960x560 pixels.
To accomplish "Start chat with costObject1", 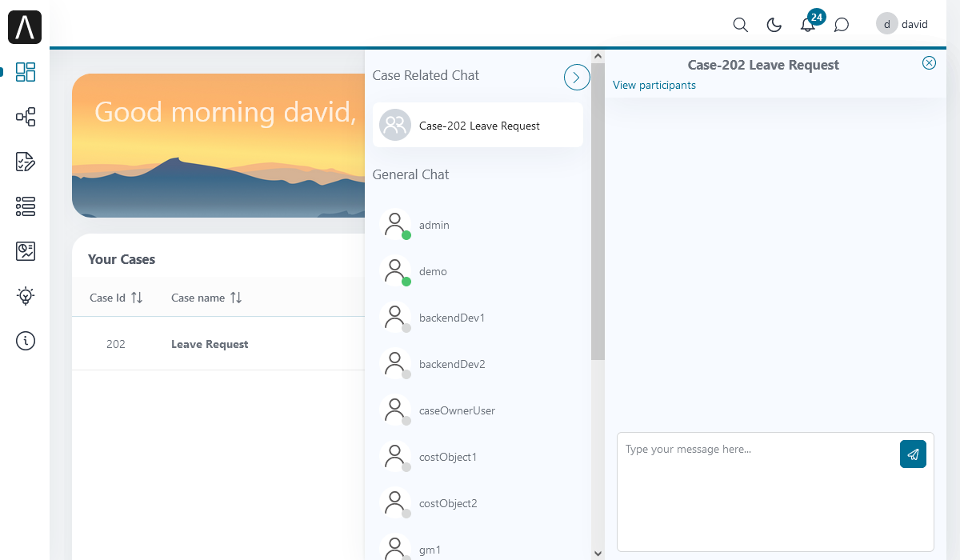I will point(478,458).
